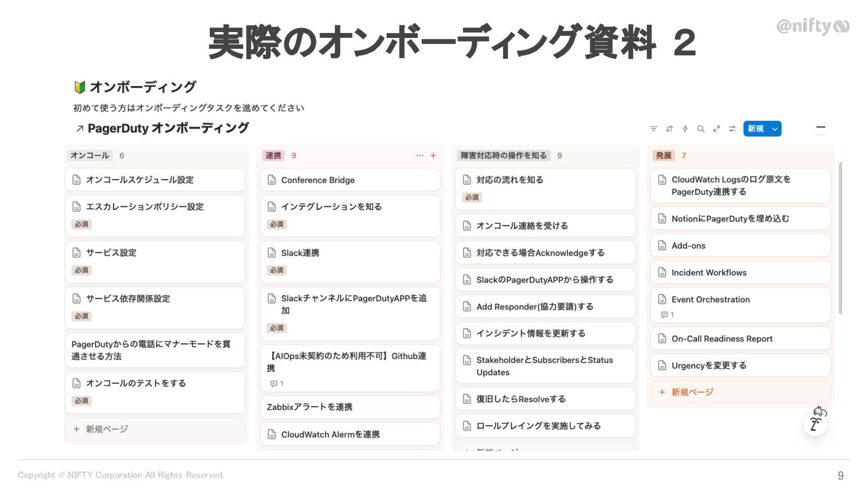Select the オンコール group label
The image size is (868, 488).
(90, 155)
